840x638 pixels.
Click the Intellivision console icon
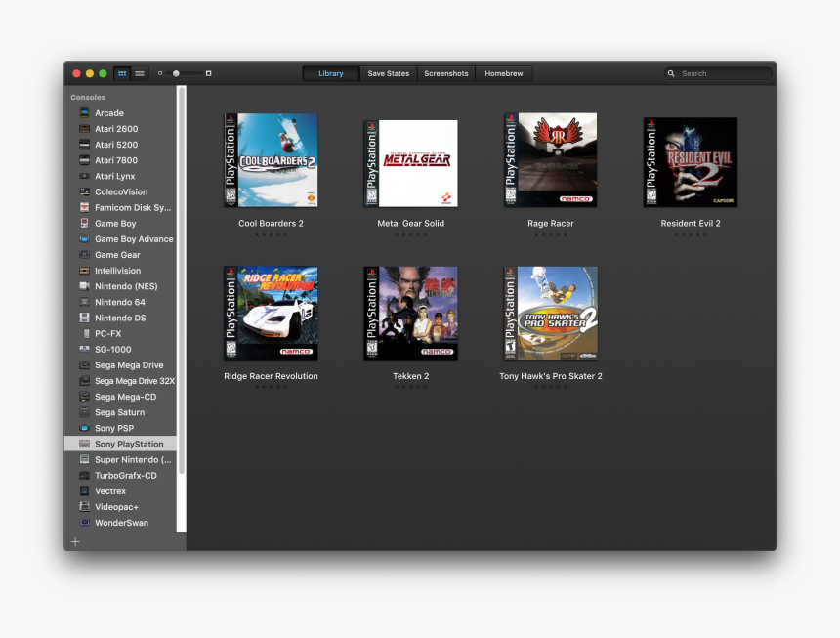(84, 271)
